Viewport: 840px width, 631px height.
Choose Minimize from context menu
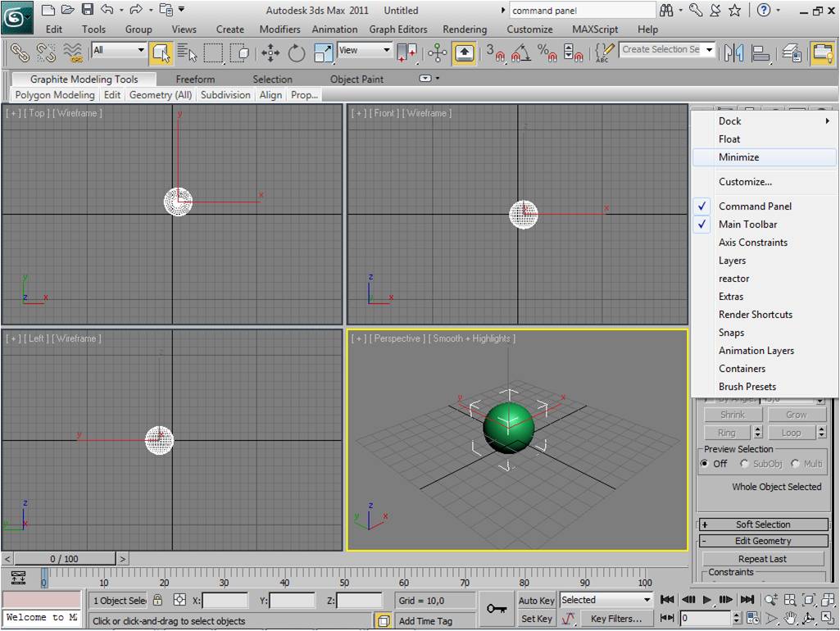(764, 157)
